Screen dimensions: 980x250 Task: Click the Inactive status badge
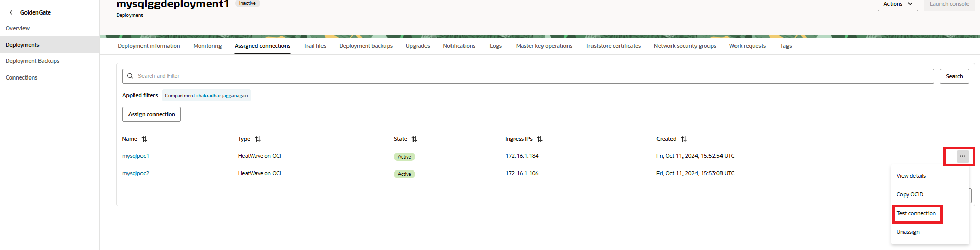(248, 3)
